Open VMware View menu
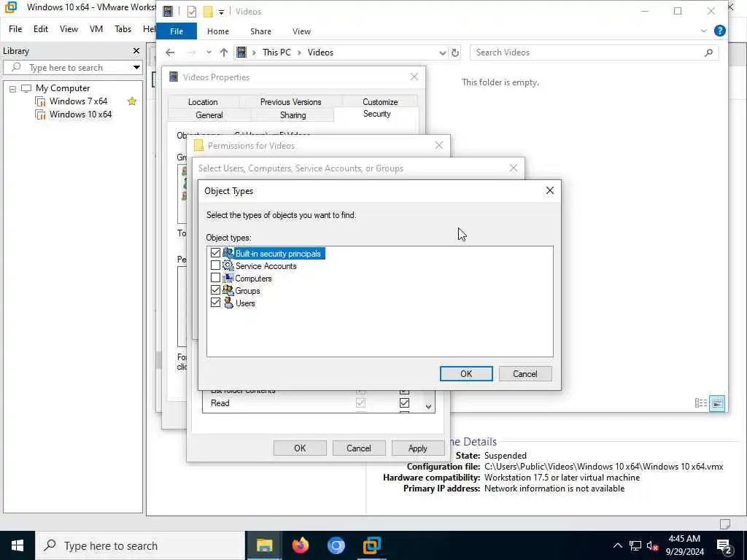This screenshot has width=747, height=560. pyautogui.click(x=69, y=29)
